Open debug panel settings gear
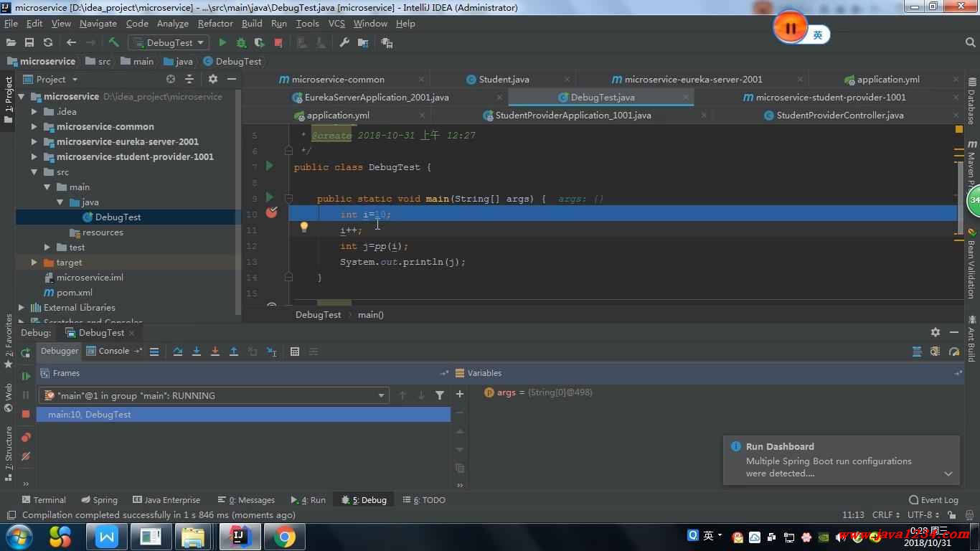The image size is (980, 551). pyautogui.click(x=936, y=332)
